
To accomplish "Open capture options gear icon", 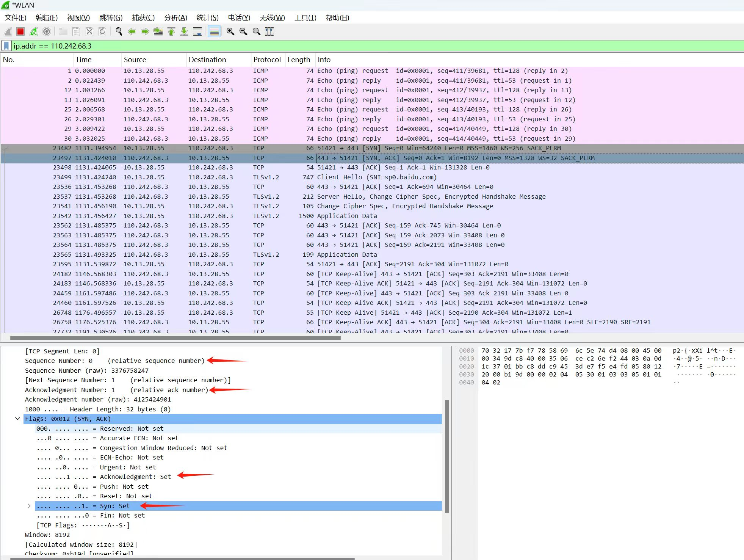I will tap(47, 31).
